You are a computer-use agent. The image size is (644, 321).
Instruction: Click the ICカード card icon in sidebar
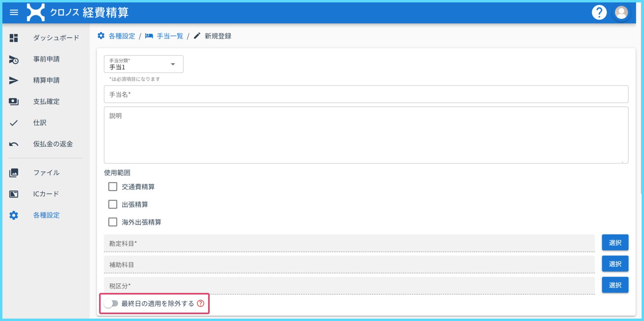pos(14,194)
